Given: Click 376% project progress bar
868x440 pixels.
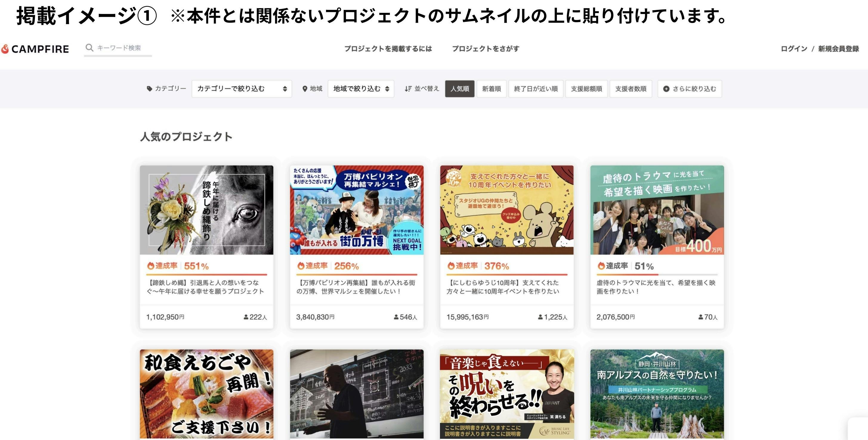Looking at the screenshot, I should (507, 275).
